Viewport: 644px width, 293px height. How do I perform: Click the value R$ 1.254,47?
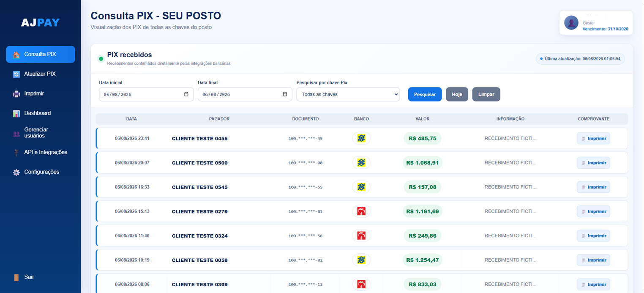click(x=423, y=260)
